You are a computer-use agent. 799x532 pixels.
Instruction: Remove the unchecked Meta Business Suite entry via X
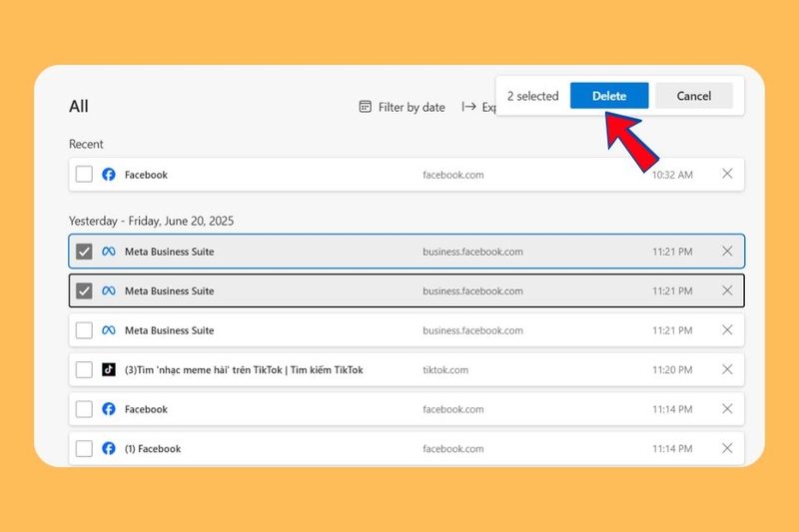pos(727,330)
